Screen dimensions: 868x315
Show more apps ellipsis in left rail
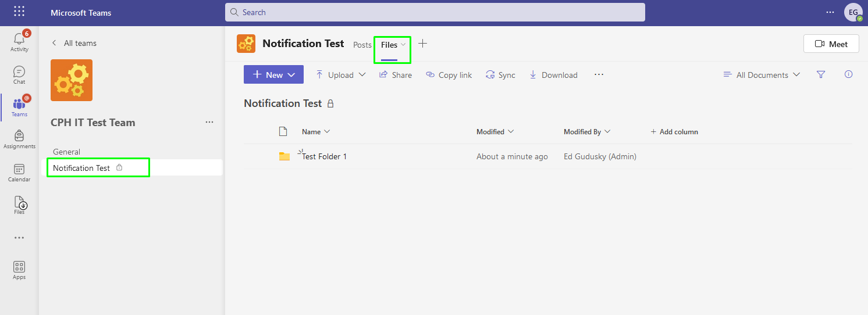tap(19, 238)
